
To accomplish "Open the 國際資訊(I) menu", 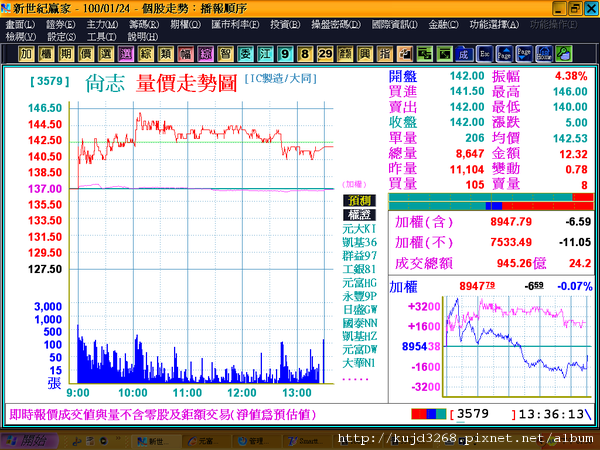I will point(395,25).
